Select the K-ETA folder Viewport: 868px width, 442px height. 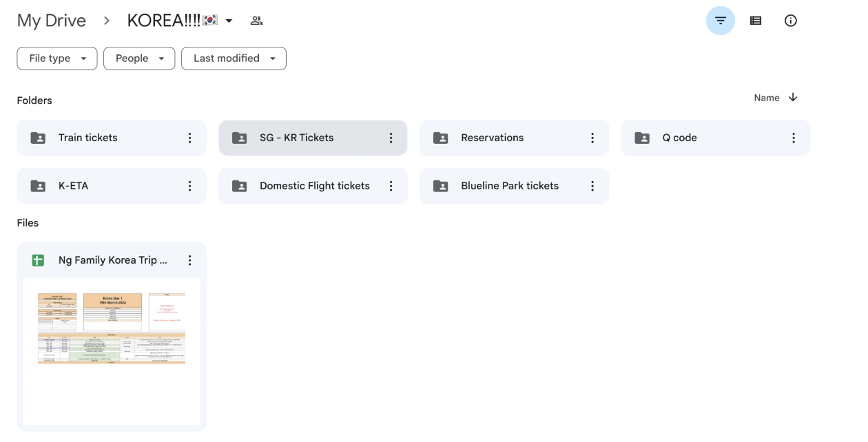pyautogui.click(x=112, y=186)
